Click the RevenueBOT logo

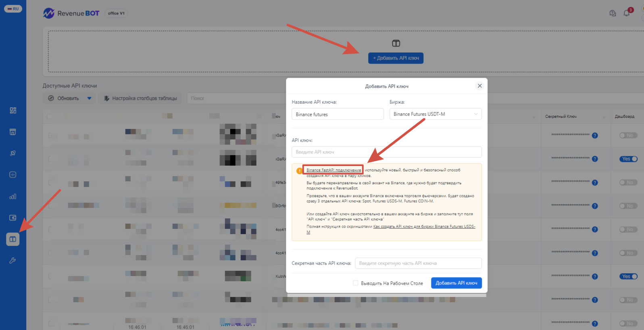pyautogui.click(x=71, y=13)
